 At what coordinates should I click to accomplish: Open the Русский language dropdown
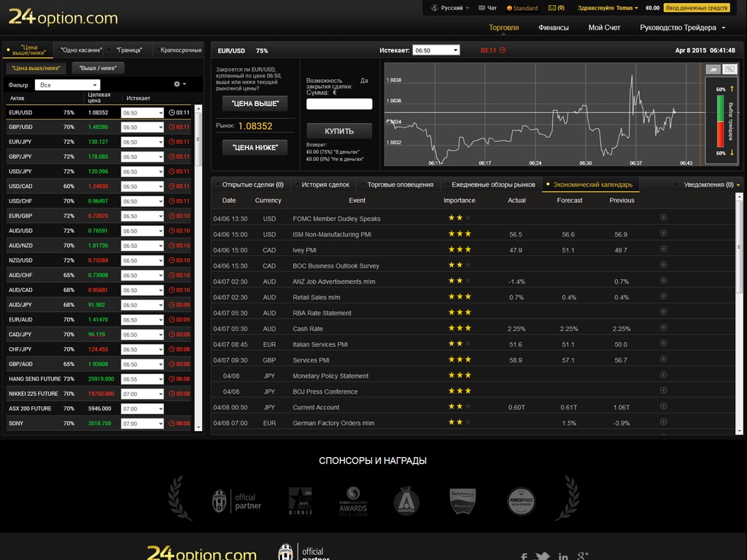452,8
